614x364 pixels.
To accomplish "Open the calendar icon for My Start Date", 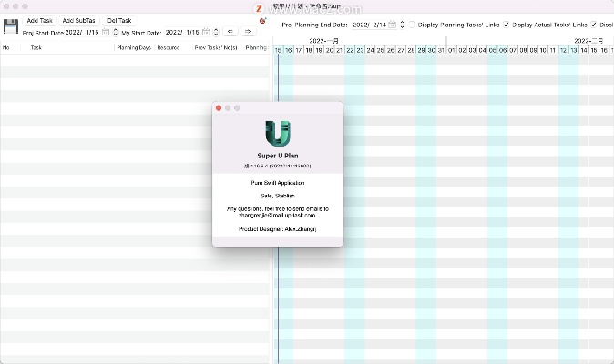I will (x=206, y=33).
